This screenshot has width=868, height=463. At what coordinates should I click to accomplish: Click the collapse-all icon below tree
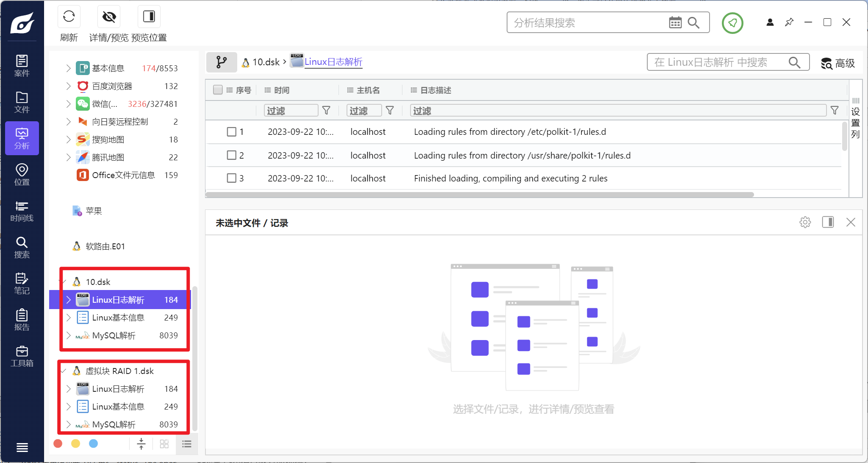click(141, 444)
